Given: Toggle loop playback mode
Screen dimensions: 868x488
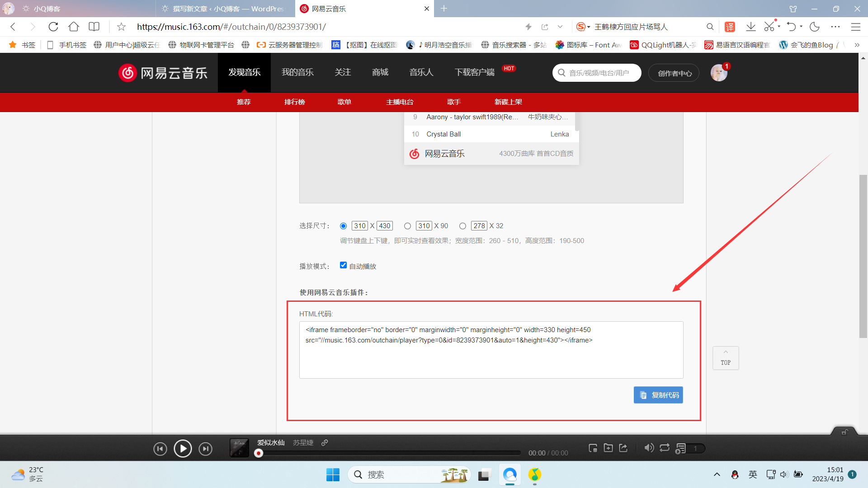Looking at the screenshot, I should point(665,448).
